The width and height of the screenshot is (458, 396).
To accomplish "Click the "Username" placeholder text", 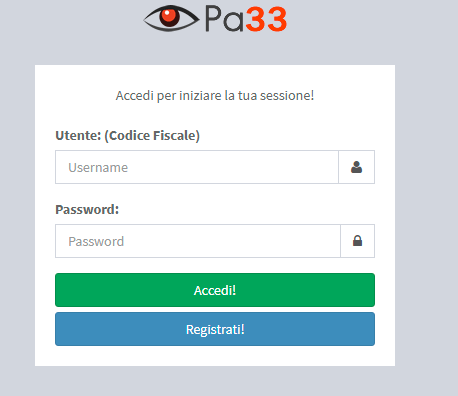I will pos(98,168).
